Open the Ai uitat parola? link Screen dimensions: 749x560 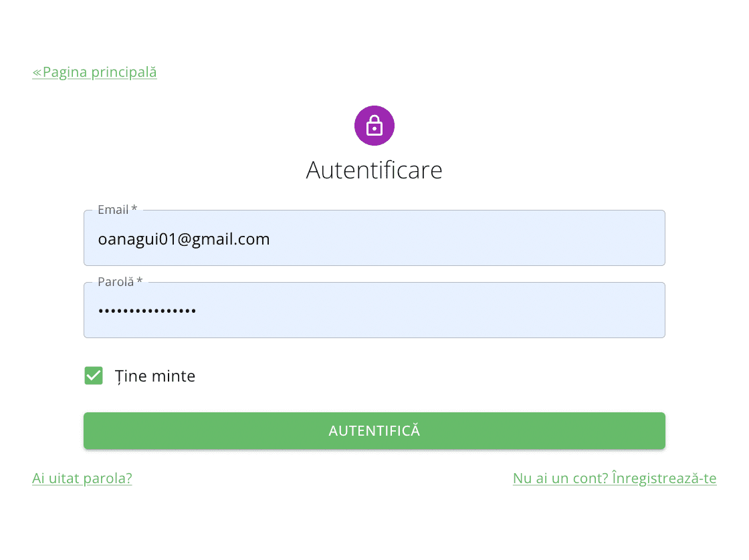click(x=82, y=478)
